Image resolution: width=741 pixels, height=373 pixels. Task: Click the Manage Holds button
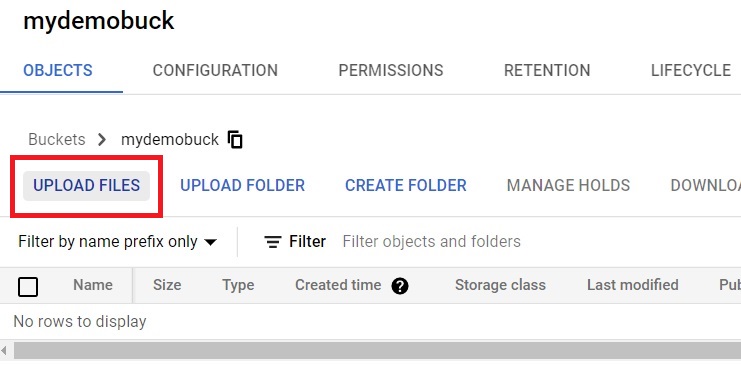[x=568, y=185]
